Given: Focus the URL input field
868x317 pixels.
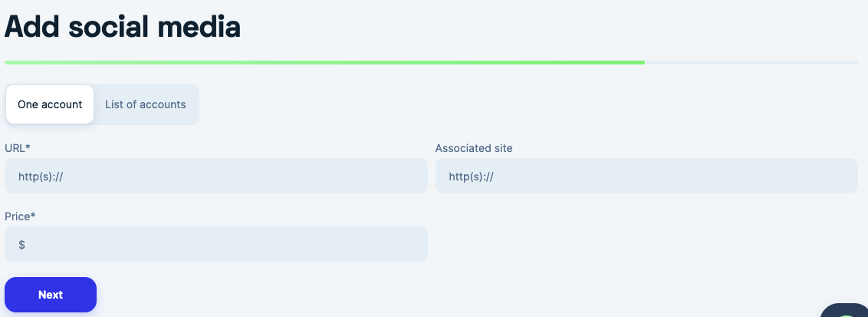Looking at the screenshot, I should pyautogui.click(x=216, y=176).
